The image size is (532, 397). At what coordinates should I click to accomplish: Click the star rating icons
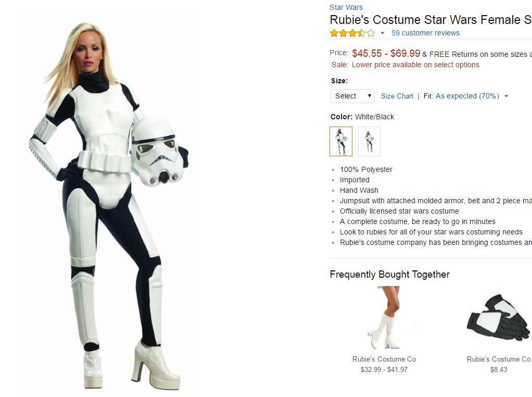tap(352, 33)
